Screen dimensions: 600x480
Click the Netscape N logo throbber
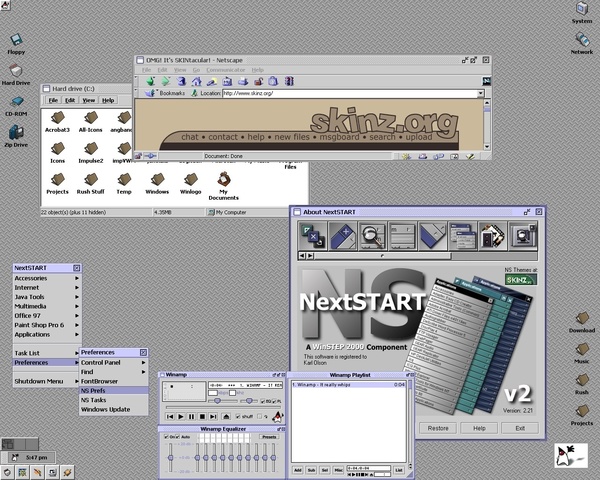tap(486, 81)
